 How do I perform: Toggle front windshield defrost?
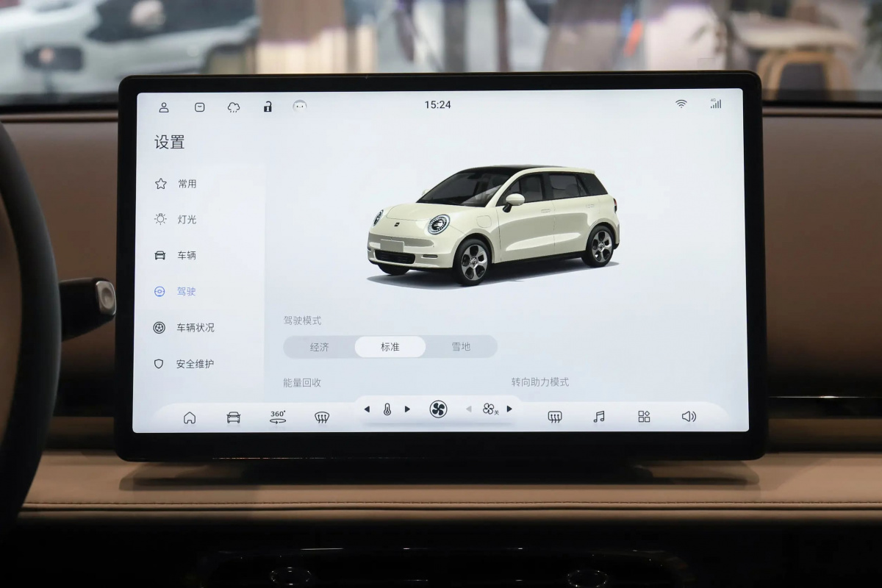[x=321, y=417]
